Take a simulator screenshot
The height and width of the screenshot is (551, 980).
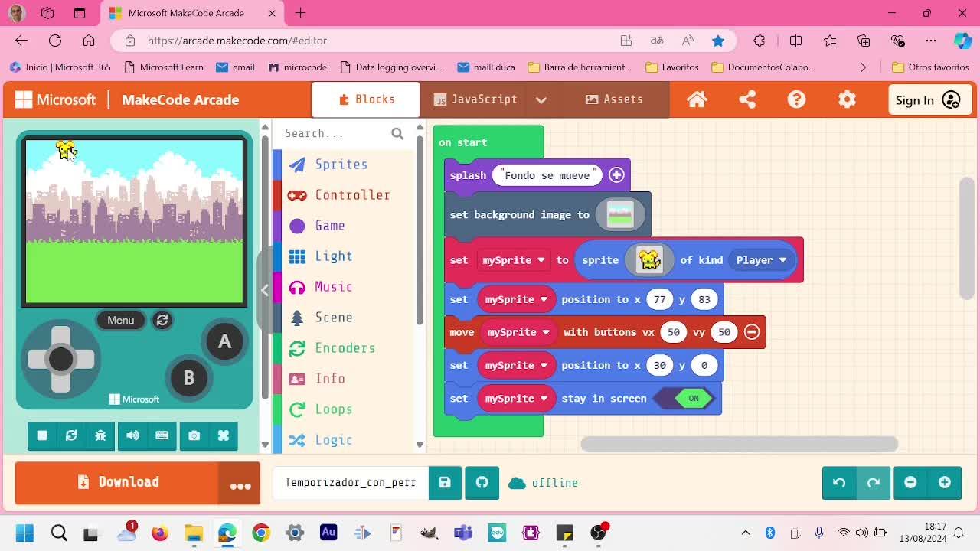194,435
